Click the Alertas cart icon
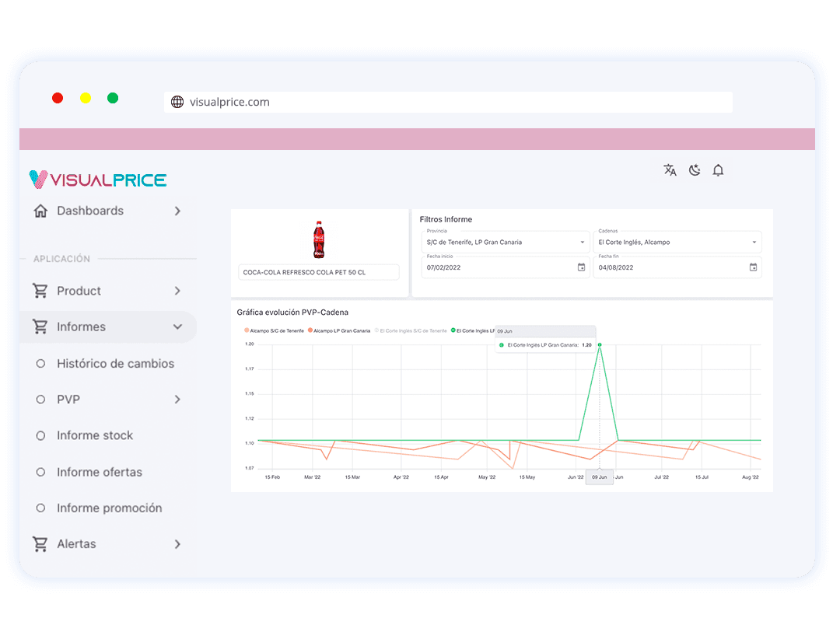 coord(40,544)
